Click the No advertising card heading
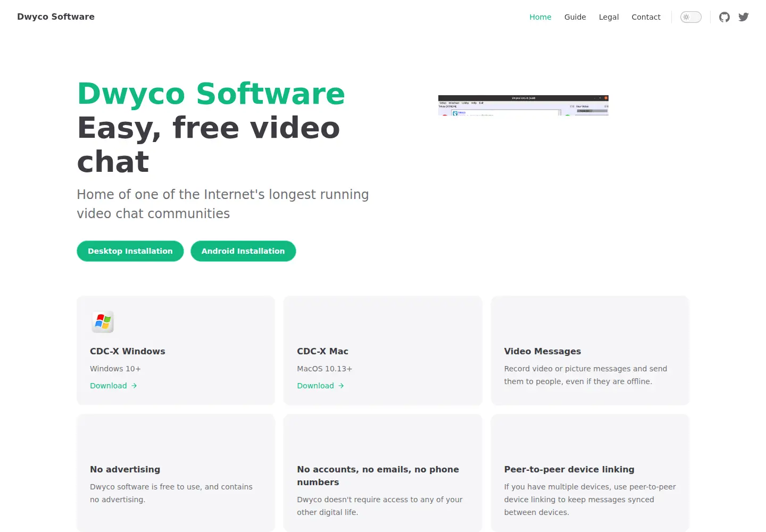This screenshot has height=532, width=766. click(x=125, y=469)
